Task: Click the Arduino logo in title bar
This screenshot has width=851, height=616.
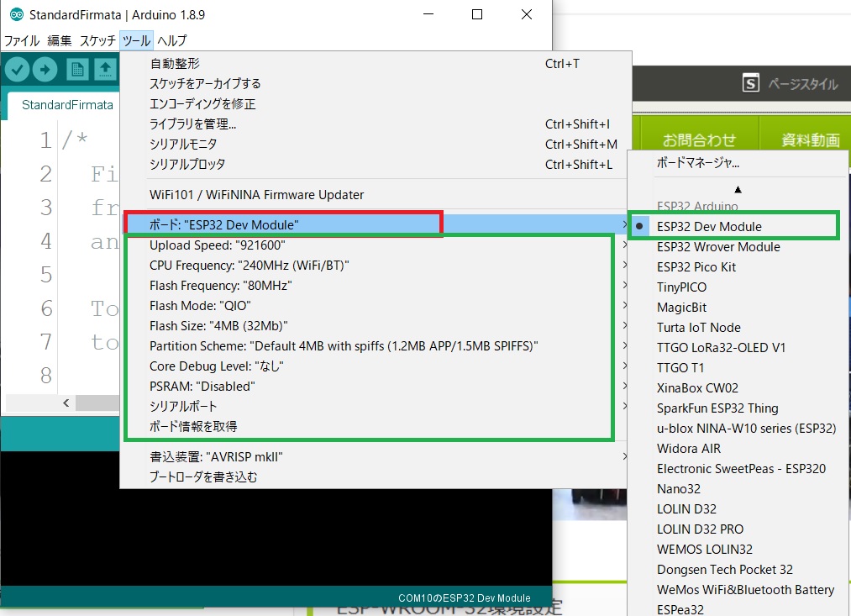Action: click(16, 14)
